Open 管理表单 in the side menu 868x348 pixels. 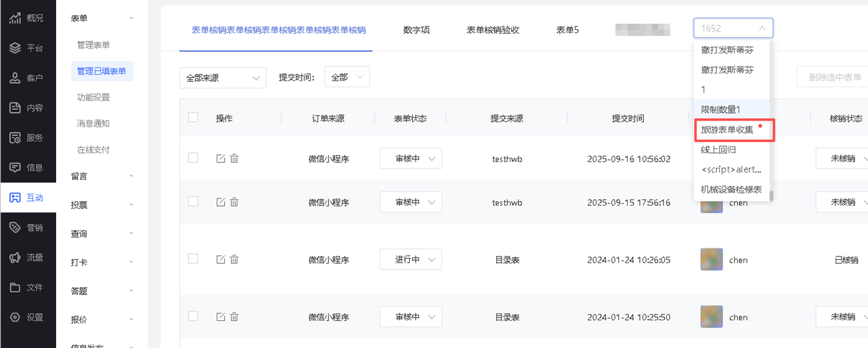(x=93, y=45)
